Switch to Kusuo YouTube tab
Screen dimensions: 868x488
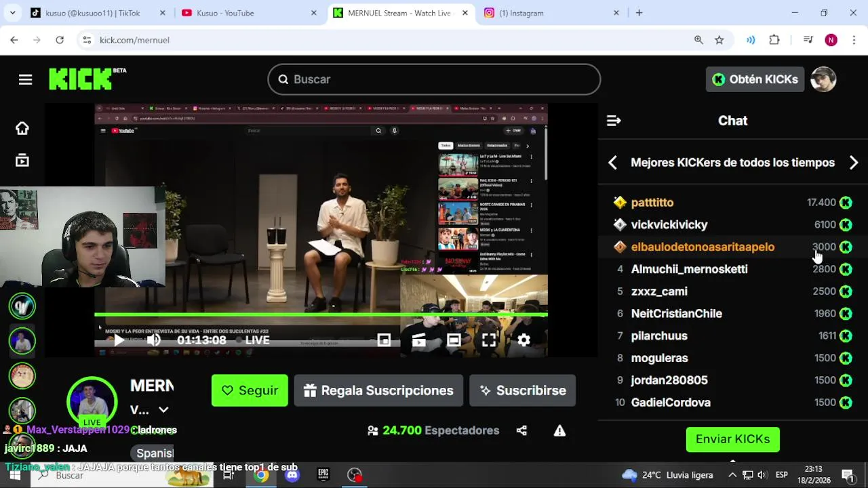click(x=249, y=13)
